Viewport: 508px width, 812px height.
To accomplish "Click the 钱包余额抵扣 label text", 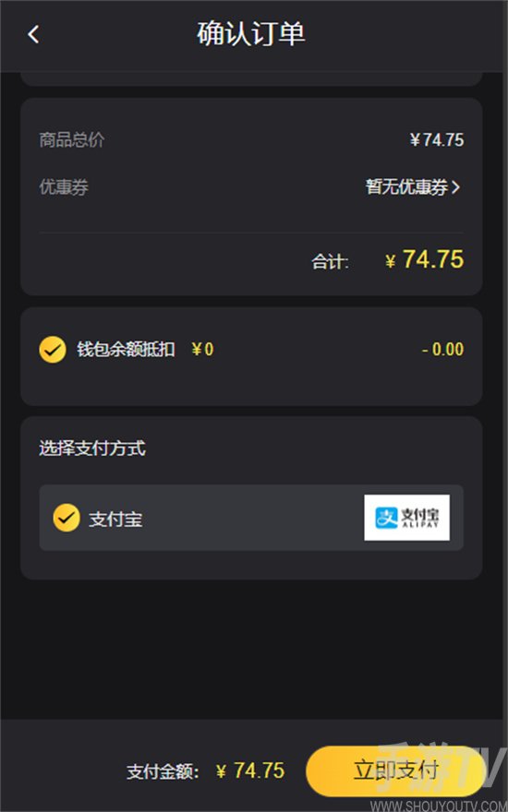I will tap(126, 350).
